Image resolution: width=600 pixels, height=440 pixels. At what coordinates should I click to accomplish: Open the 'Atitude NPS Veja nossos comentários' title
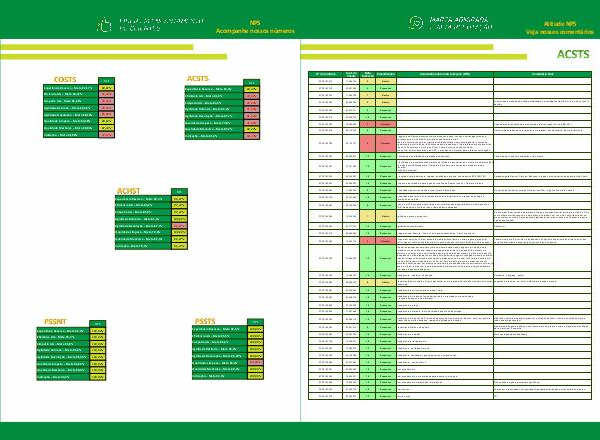(560, 28)
